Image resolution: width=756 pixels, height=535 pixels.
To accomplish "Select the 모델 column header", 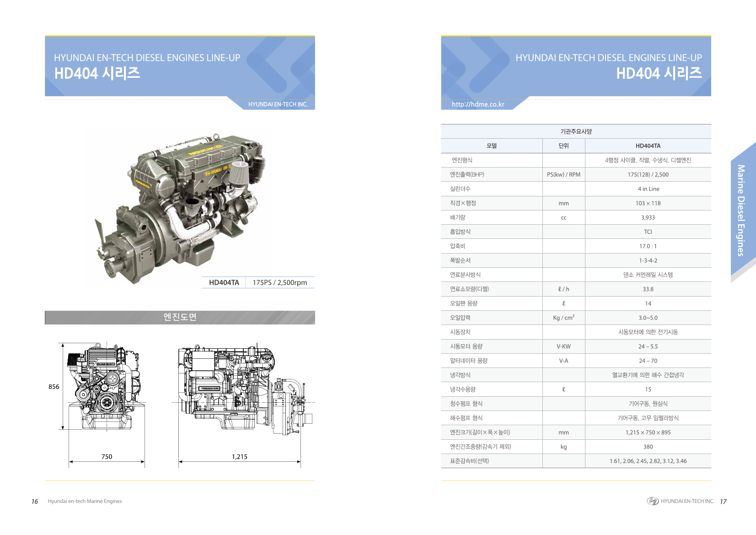I will [491, 146].
